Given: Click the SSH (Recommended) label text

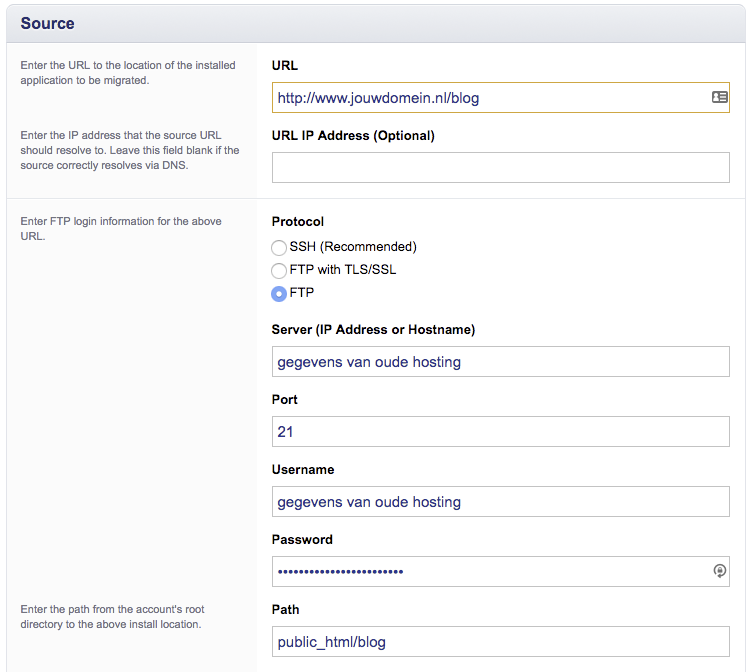Looking at the screenshot, I should pos(353,246).
